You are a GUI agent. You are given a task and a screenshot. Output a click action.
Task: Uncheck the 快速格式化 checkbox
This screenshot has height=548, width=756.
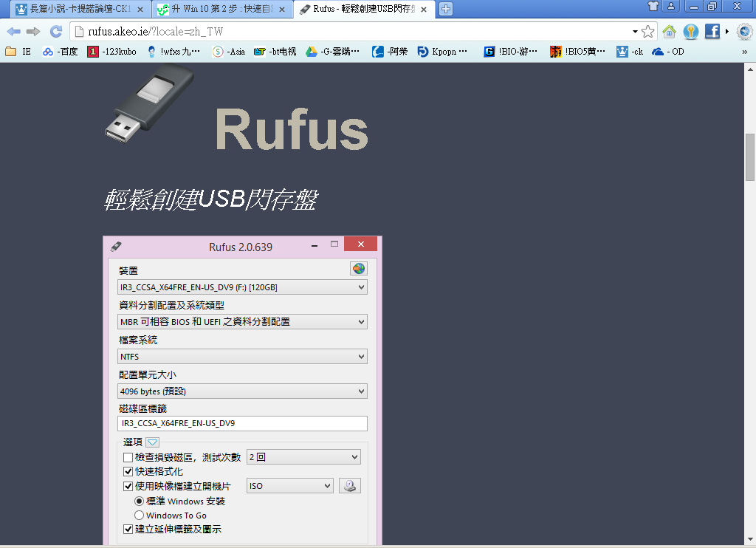pyautogui.click(x=128, y=471)
